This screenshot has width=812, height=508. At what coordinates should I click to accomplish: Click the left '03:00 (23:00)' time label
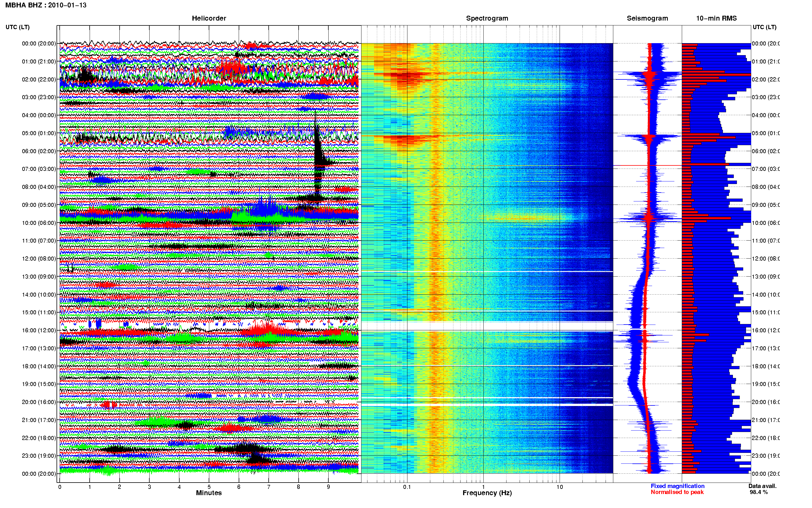39,97
